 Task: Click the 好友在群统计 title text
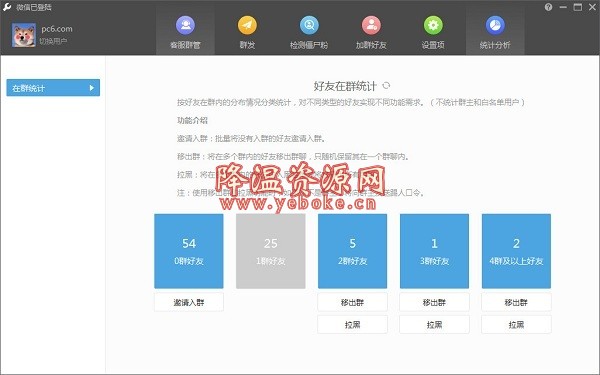click(345, 86)
